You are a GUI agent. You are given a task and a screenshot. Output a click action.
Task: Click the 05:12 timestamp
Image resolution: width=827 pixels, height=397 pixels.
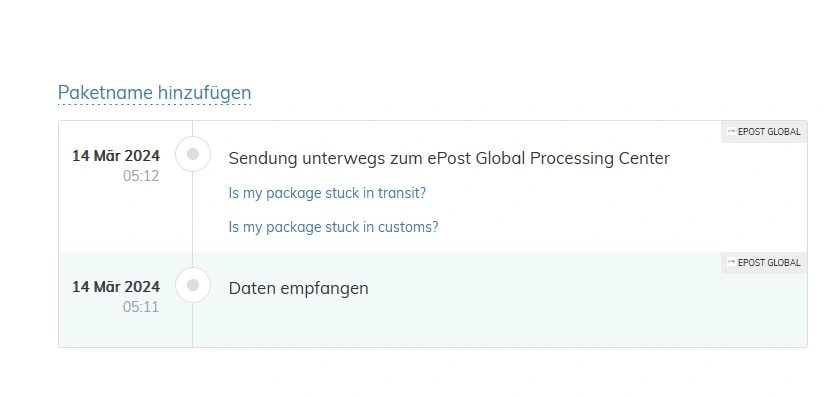pos(141,176)
